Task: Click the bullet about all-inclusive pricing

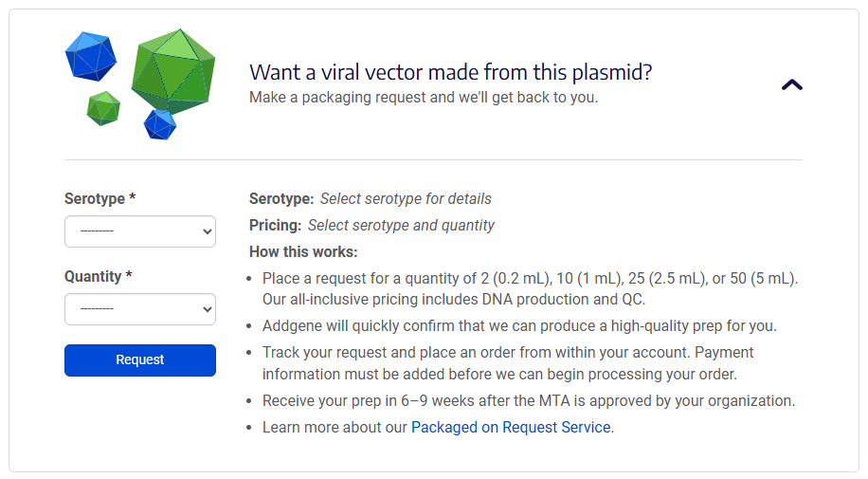Action: tap(530, 288)
